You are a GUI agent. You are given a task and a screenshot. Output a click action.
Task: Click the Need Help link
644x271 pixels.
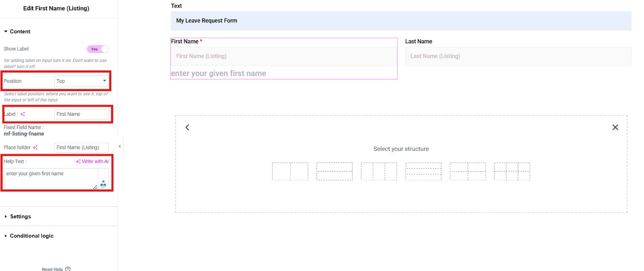[x=52, y=269]
